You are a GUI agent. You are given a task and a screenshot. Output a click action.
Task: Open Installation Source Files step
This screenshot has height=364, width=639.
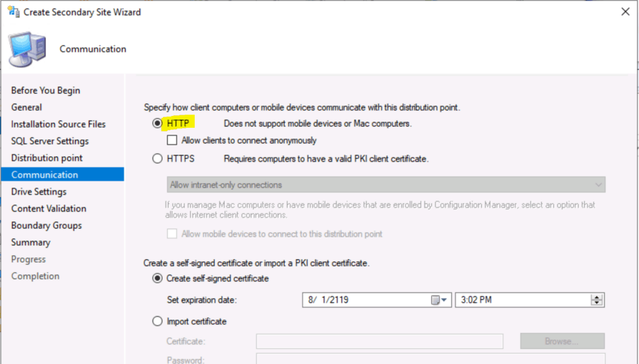point(58,124)
